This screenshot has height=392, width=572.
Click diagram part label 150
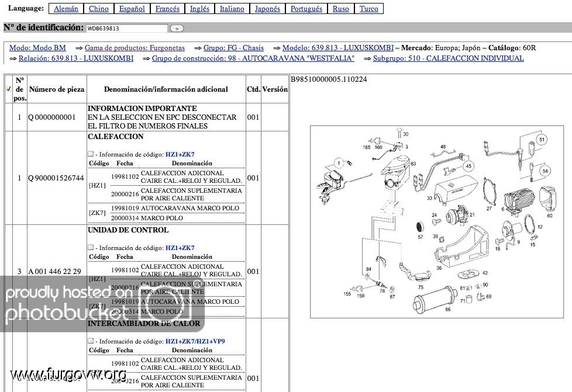(360, 296)
